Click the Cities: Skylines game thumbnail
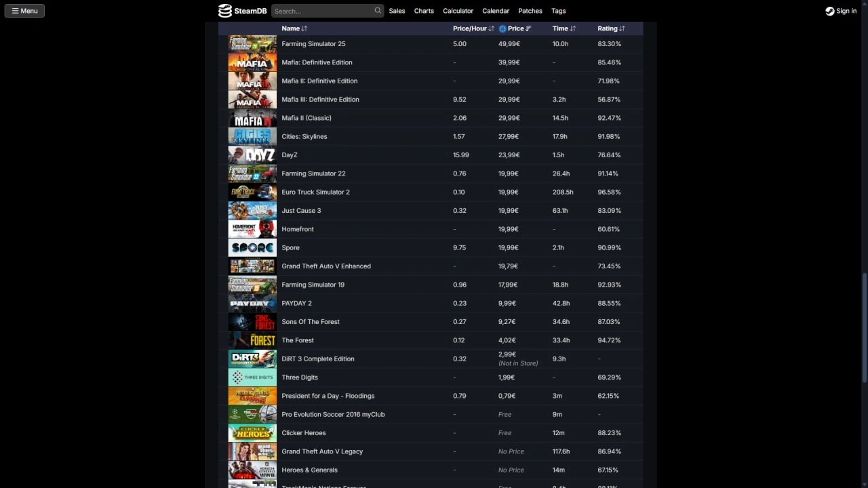The height and width of the screenshot is (488, 868). 252,136
